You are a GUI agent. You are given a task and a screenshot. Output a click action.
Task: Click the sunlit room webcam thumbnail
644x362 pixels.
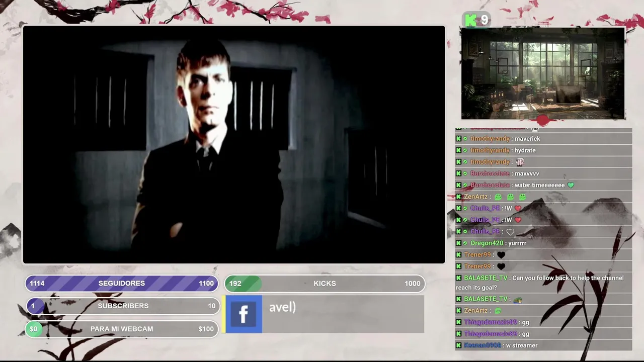pyautogui.click(x=543, y=73)
